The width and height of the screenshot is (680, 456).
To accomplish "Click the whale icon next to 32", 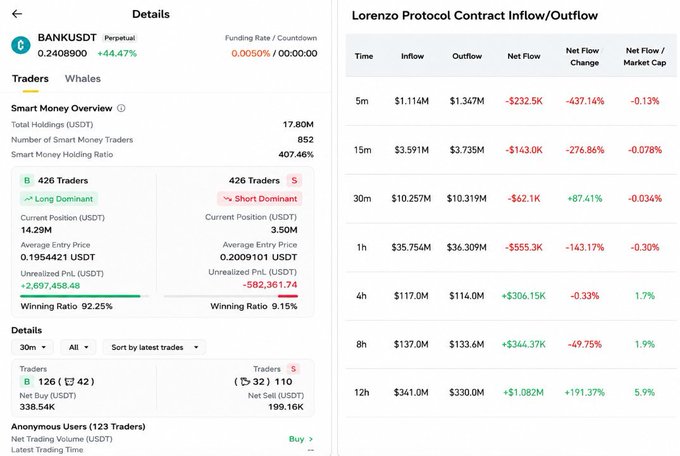I will (245, 381).
